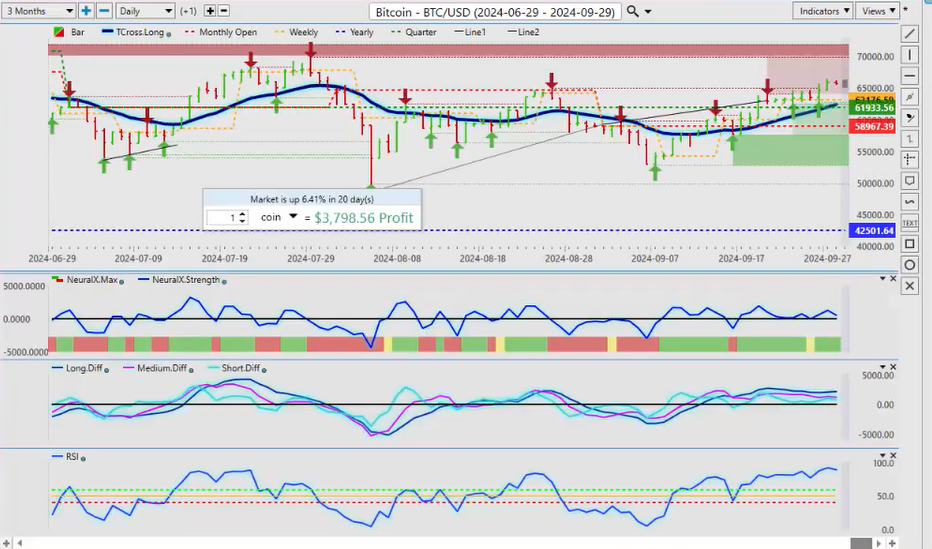Click the Medium.Diff settings dot

[191, 370]
